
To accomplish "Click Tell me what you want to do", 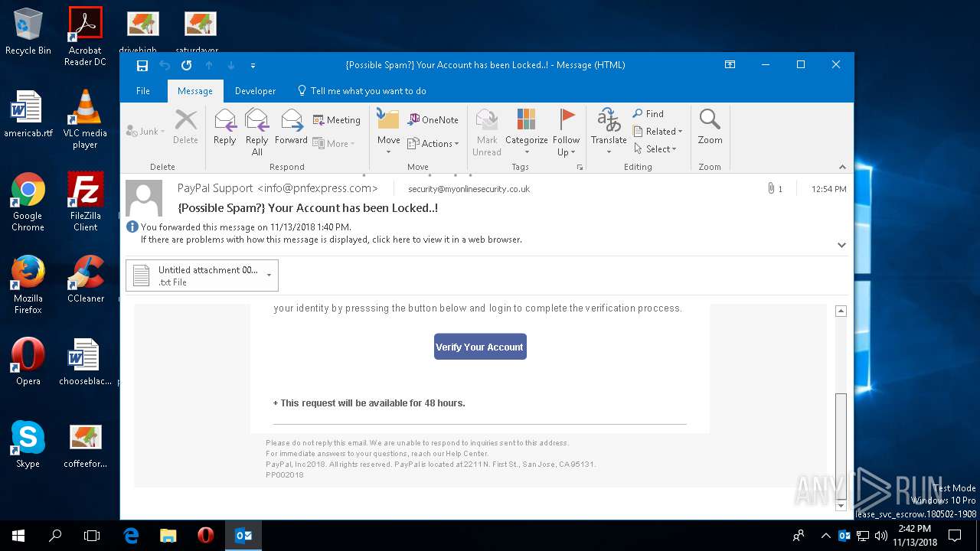I will (361, 90).
